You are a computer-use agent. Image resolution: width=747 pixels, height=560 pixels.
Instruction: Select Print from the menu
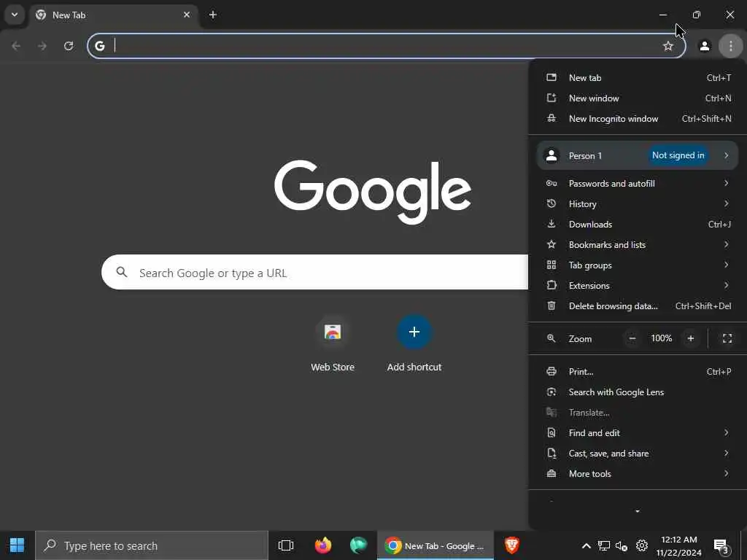pos(638,371)
